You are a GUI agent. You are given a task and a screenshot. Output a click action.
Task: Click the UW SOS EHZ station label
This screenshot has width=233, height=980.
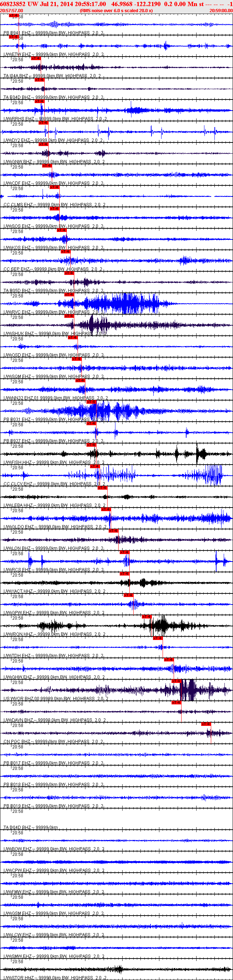coord(17,226)
